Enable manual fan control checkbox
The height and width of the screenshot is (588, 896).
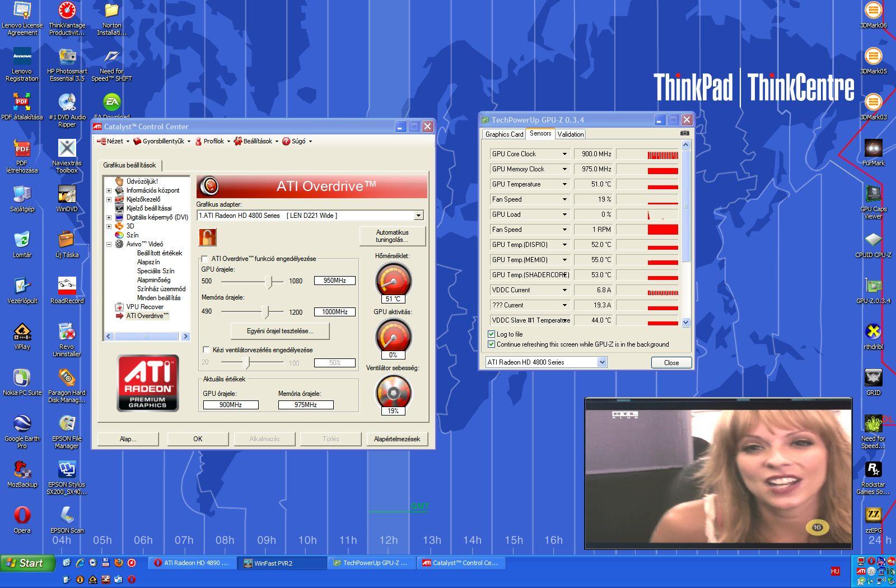(206, 349)
